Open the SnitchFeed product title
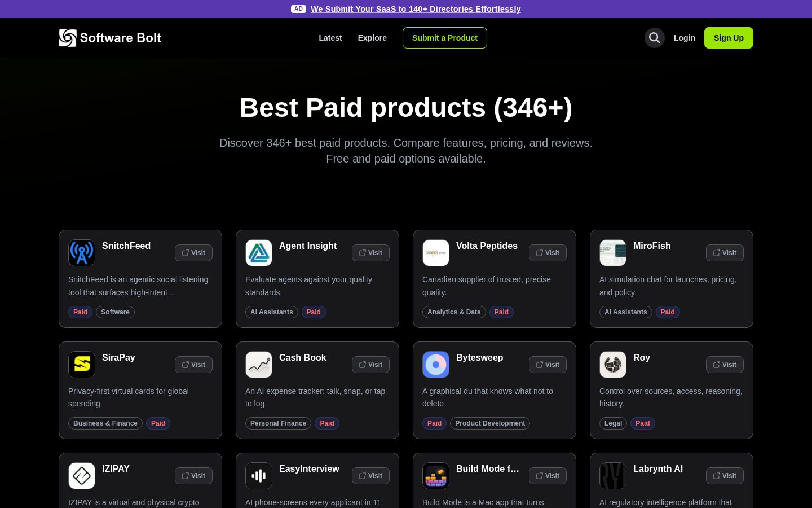The width and height of the screenshot is (812, 508). (126, 246)
